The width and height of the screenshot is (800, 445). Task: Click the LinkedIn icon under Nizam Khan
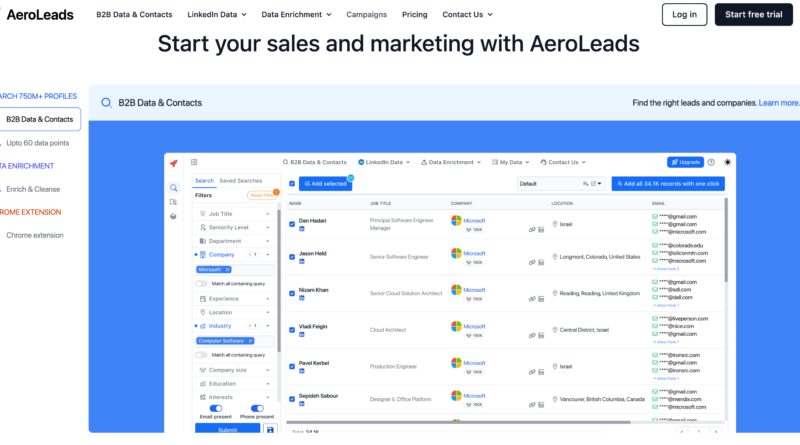[x=302, y=298]
